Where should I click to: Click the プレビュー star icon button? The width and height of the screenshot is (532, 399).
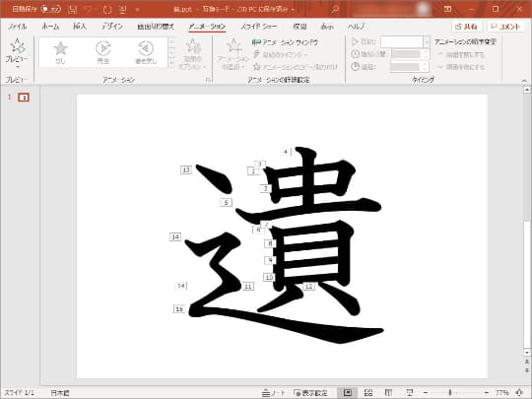tap(17, 45)
